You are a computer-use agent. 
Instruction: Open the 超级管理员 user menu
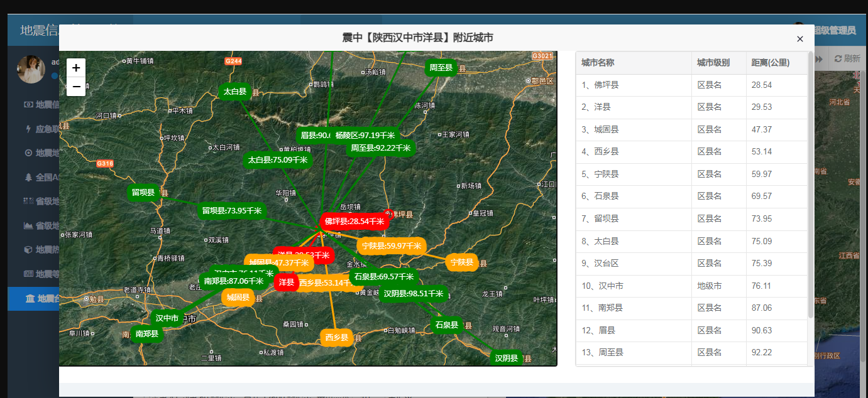click(835, 30)
